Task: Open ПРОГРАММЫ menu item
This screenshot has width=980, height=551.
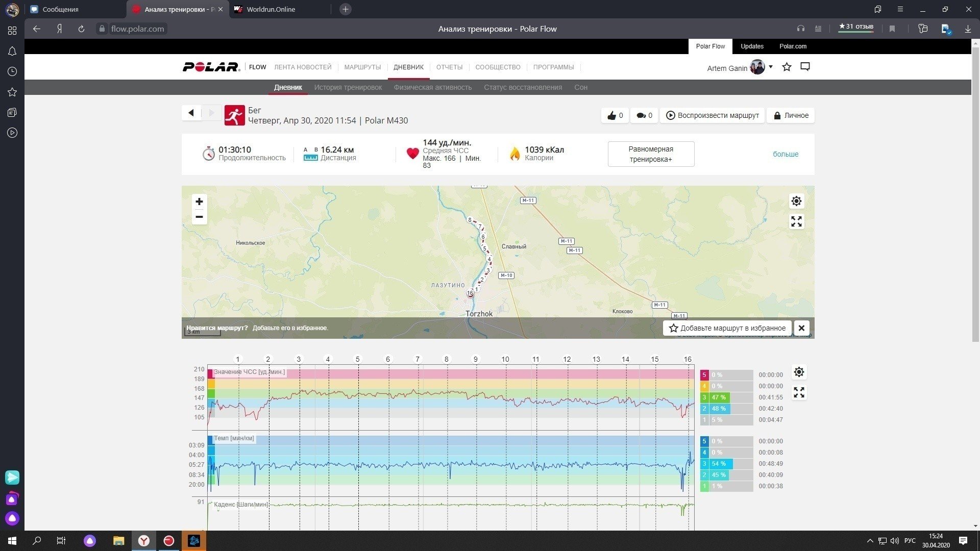Action: [553, 67]
